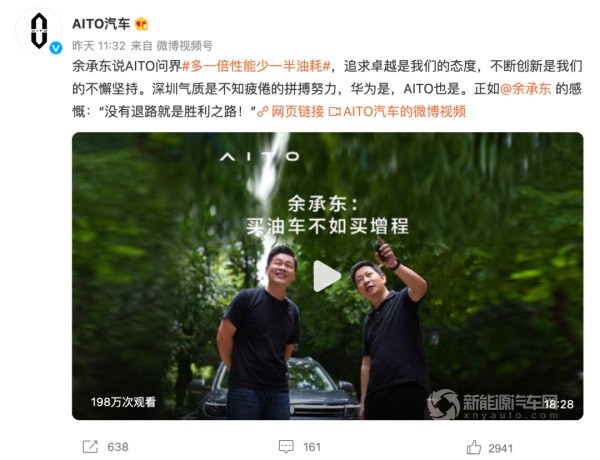Click the blue verified badge
This screenshot has width=600, height=460.
coord(56,48)
